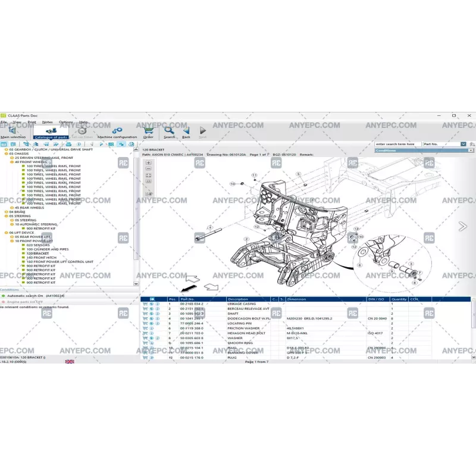Click the UK flag language icon
The image size is (476, 476).
coord(70,362)
